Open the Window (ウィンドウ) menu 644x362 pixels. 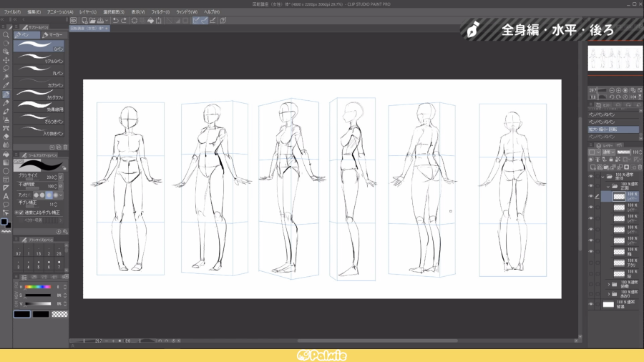[x=187, y=12]
